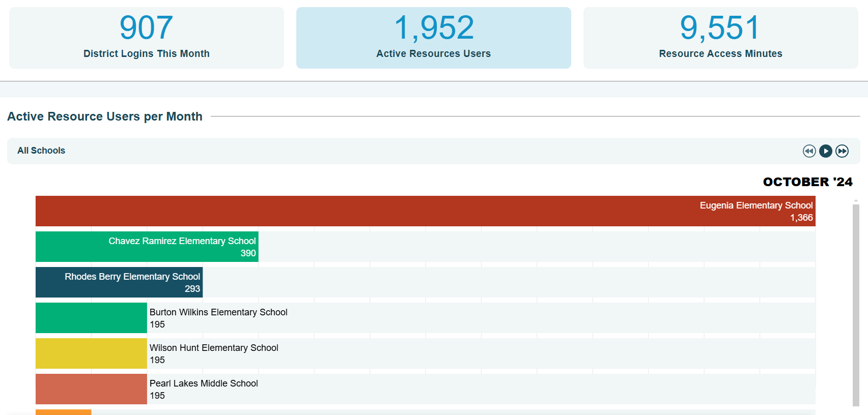This screenshot has width=868, height=415.
Task: Select the District Logins This Month card
Action: [147, 38]
